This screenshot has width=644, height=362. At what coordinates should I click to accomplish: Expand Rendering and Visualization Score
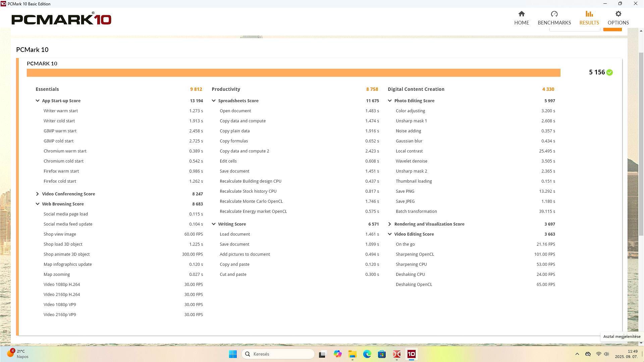(389, 224)
